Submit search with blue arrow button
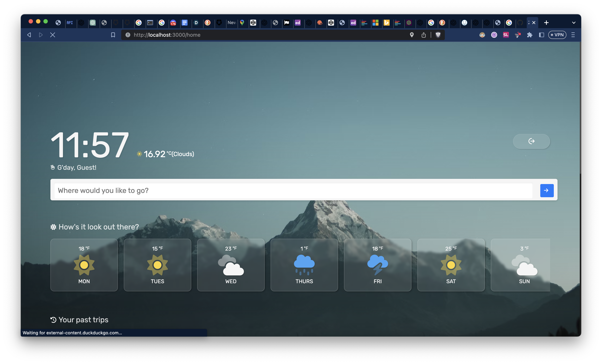The height and width of the screenshot is (364, 602). [x=547, y=190]
